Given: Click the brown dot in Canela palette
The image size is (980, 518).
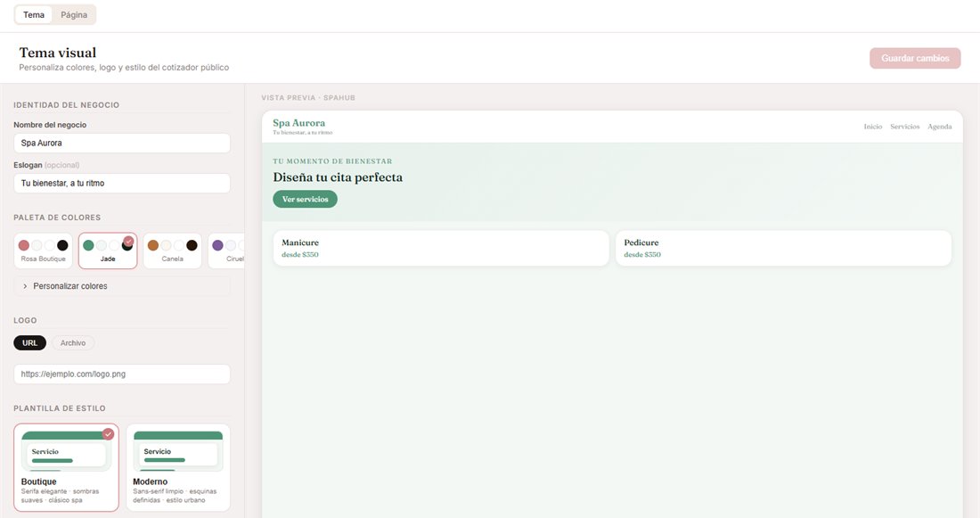Looking at the screenshot, I should pyautogui.click(x=153, y=245).
